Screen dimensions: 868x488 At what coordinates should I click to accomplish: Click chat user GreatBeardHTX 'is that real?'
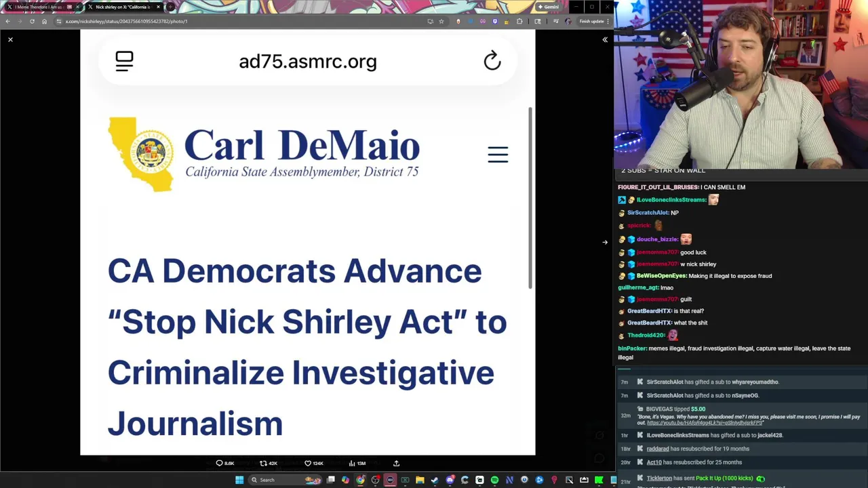(649, 311)
